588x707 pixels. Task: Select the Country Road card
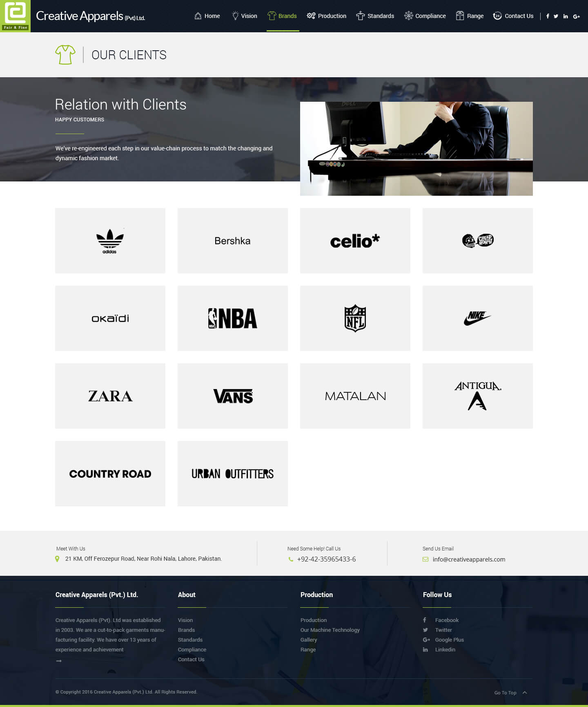(110, 474)
